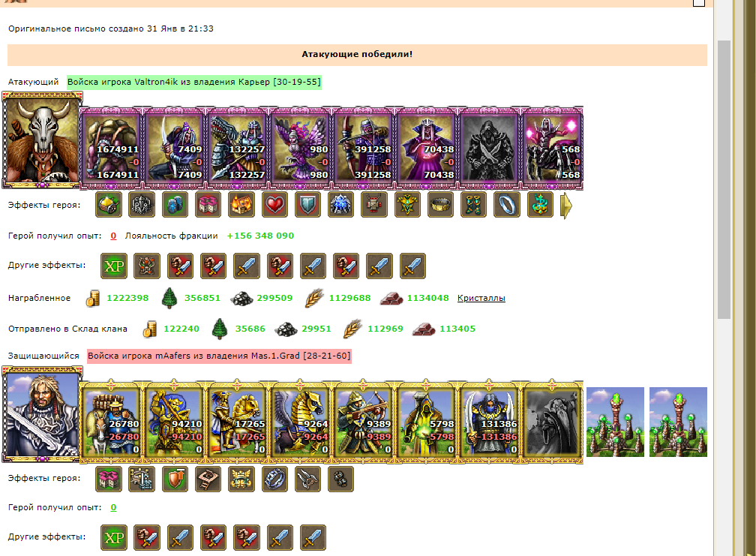Image resolution: width=756 pixels, height=556 pixels.
Task: Click the green XP icon in defender's other effects
Action: (114, 537)
